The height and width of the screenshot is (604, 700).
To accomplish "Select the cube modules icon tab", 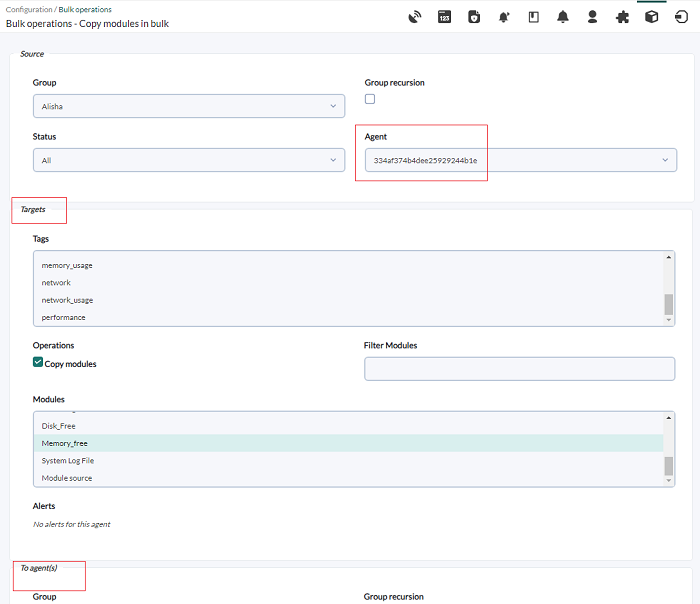I will coord(652,17).
